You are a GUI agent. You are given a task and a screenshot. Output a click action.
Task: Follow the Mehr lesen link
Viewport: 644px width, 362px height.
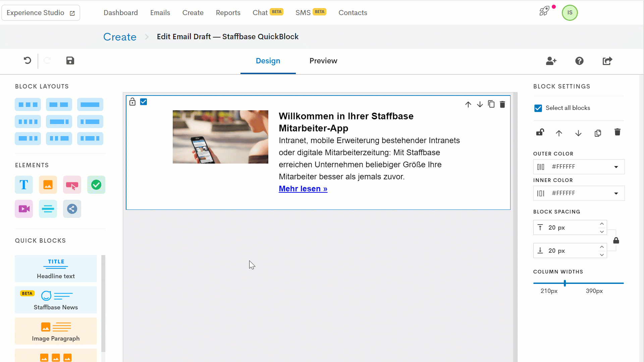303,189
